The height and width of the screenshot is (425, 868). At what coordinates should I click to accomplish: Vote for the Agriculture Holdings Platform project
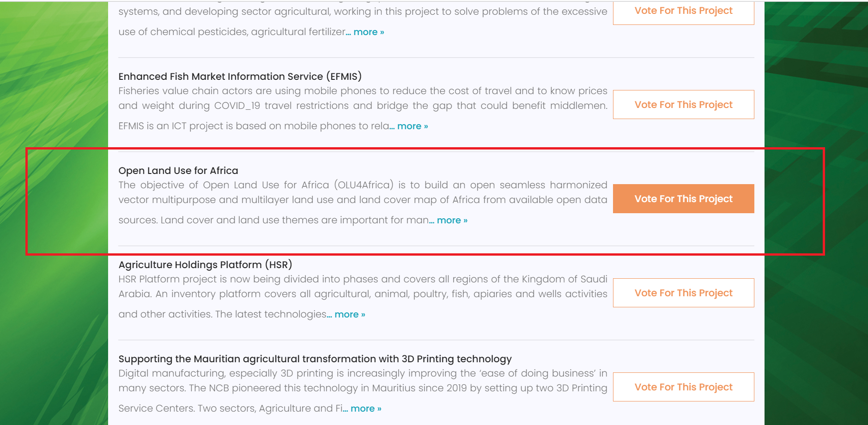683,293
